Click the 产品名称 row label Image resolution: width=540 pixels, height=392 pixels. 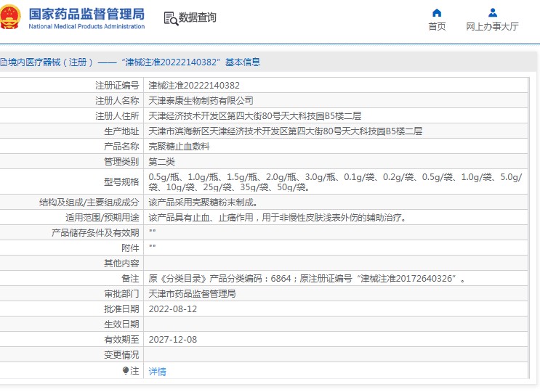[121, 147]
